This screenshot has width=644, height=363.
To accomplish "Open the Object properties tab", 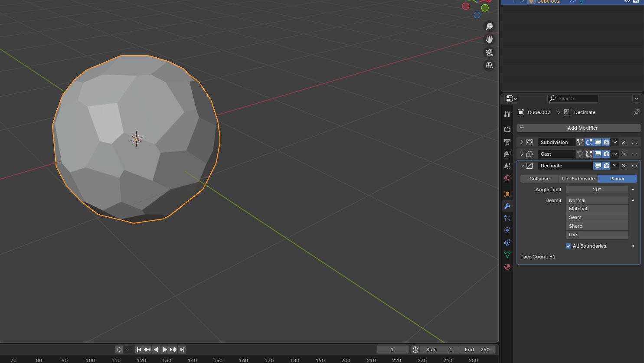I will [x=507, y=193].
